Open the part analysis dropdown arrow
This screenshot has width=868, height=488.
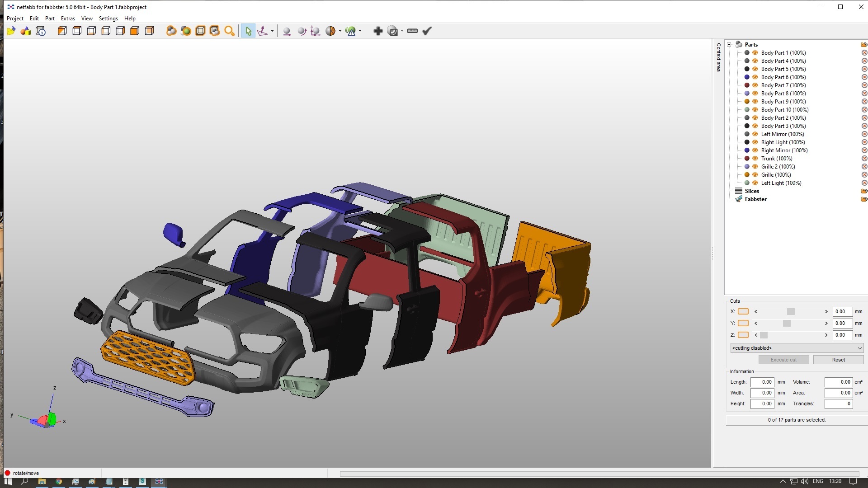click(360, 31)
